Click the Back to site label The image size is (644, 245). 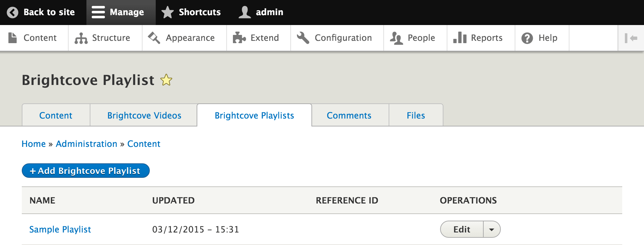(49, 12)
